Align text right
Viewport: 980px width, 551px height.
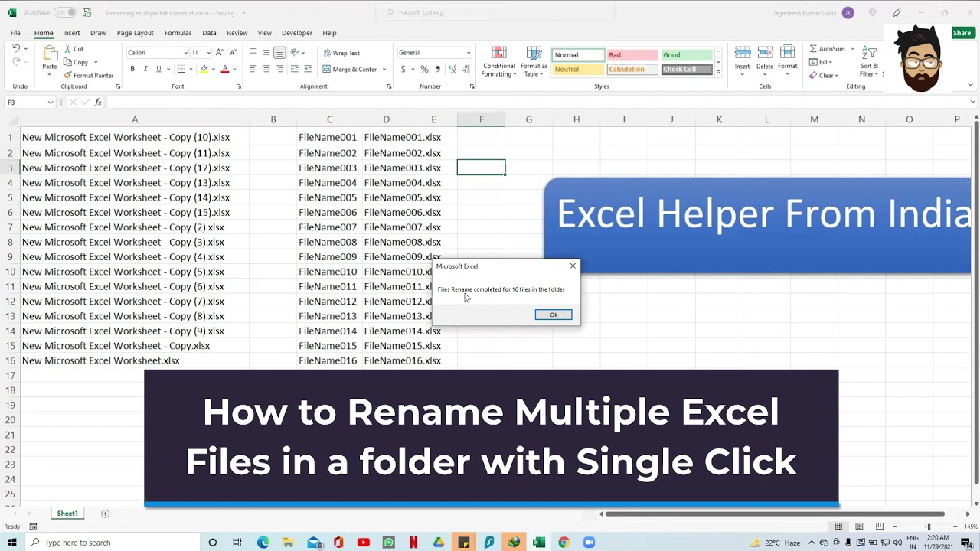click(279, 69)
